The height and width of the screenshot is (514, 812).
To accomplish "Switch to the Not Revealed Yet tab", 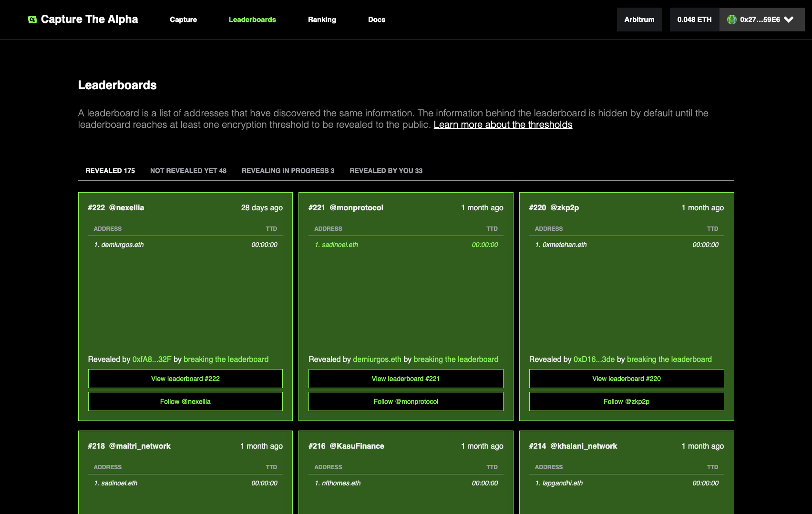I will pos(188,171).
